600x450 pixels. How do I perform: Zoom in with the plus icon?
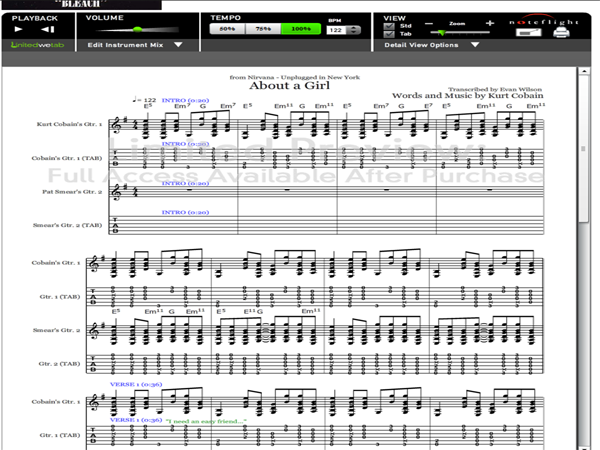coord(490,23)
